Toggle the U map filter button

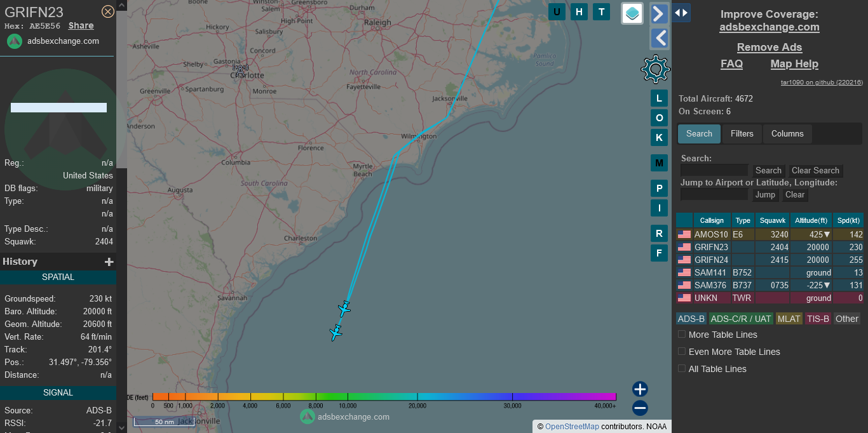click(557, 12)
